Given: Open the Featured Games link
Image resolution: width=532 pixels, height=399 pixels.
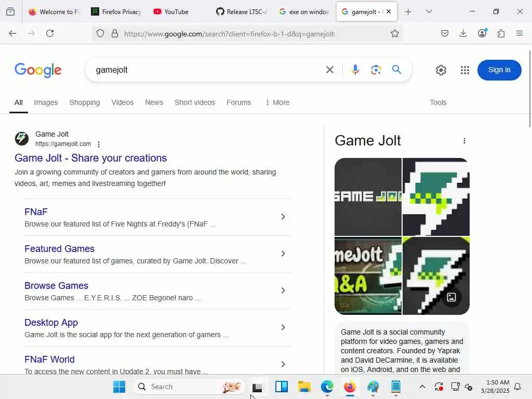Looking at the screenshot, I should point(59,249).
